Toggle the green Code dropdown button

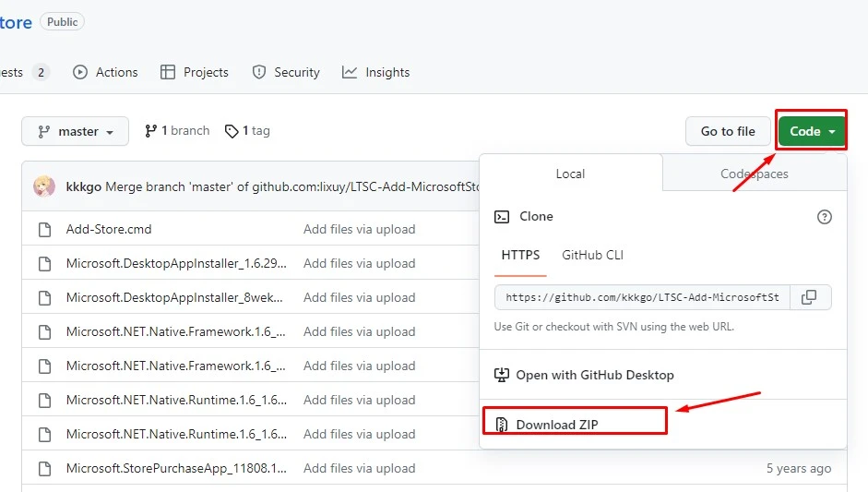pos(812,131)
